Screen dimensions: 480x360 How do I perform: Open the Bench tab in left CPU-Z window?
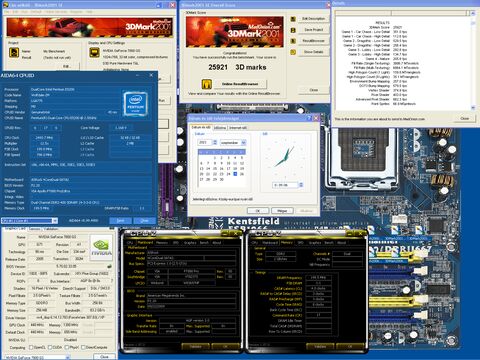click(204, 243)
